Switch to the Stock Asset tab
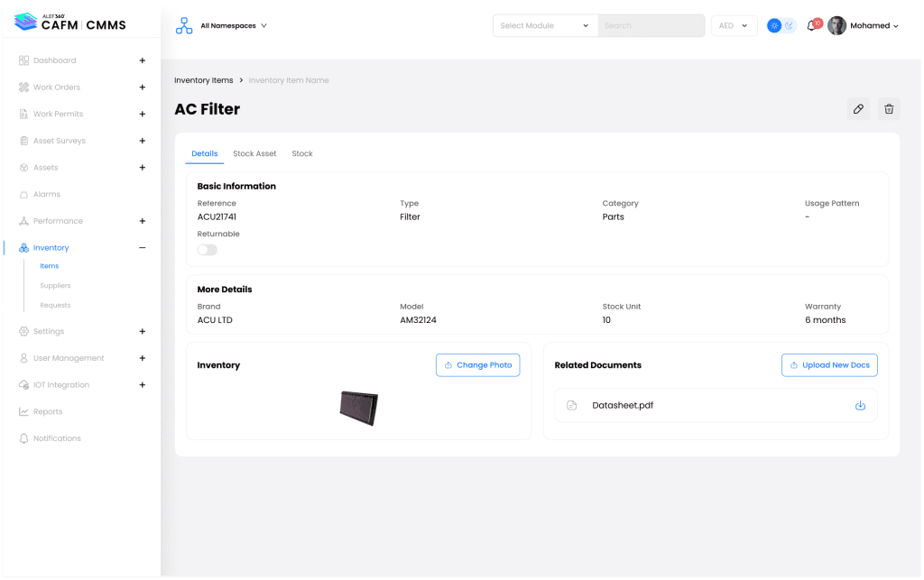This screenshot has height=580, width=924. coord(254,154)
